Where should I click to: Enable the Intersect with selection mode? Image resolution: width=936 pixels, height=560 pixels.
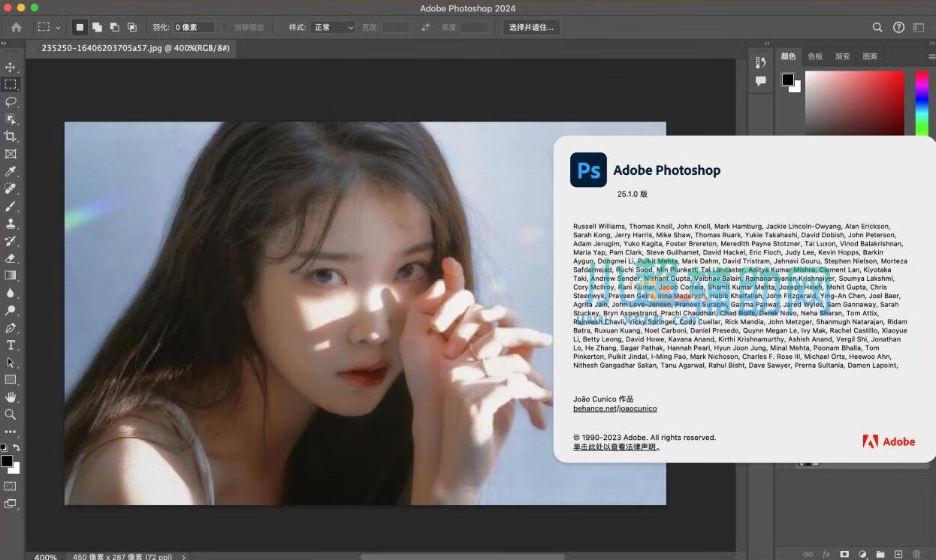132,27
